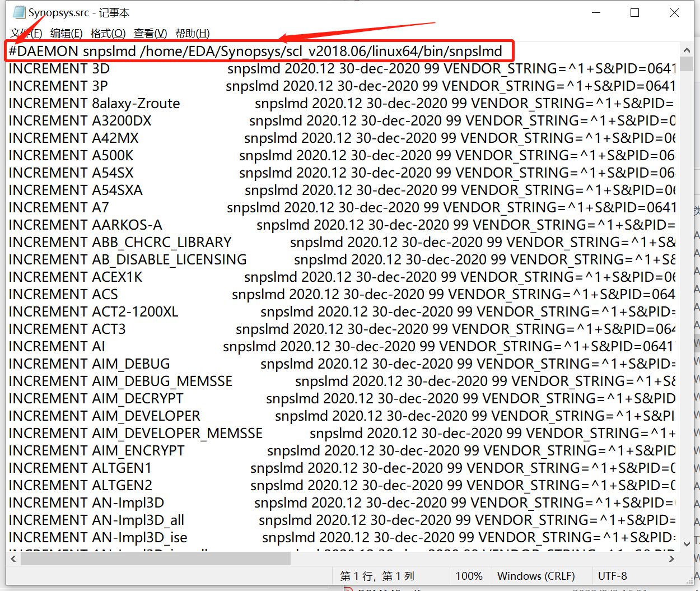Click the INCREMENT ACT2-1200XL line
This screenshot has width=700, height=591.
coord(342,311)
